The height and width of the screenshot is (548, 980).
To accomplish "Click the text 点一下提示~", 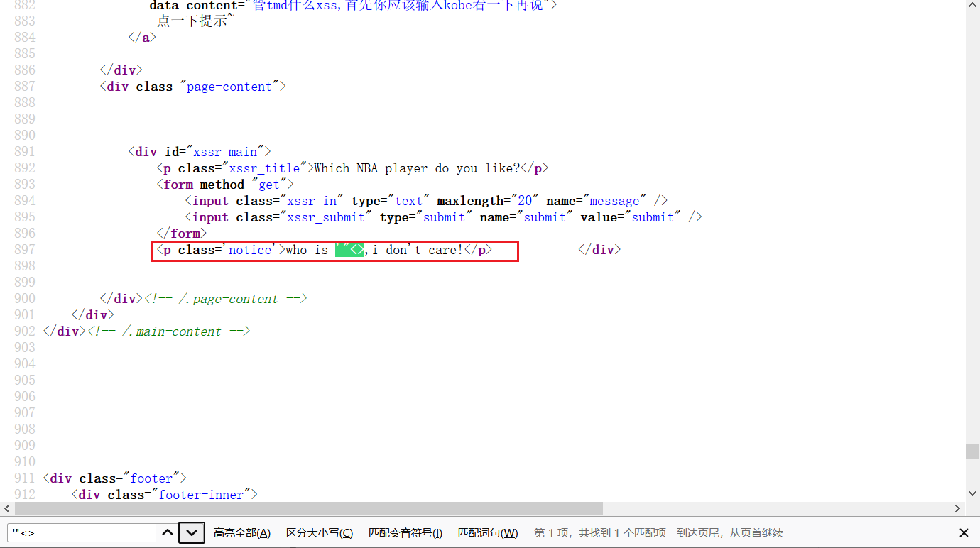I will click(195, 21).
